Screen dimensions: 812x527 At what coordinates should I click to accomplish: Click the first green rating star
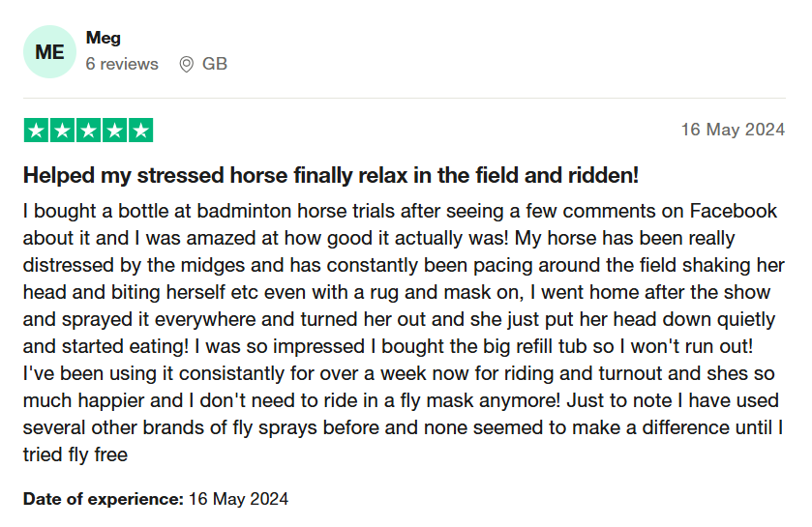click(37, 131)
